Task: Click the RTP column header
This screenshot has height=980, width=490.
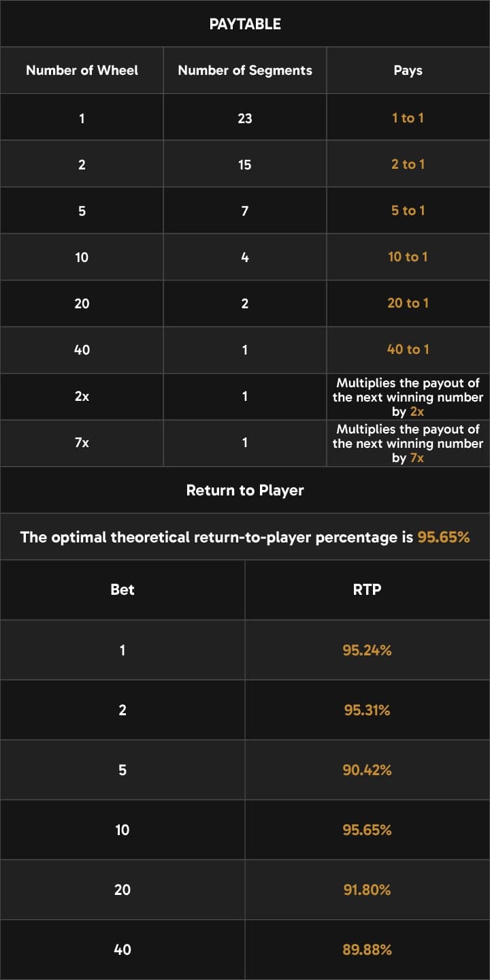Action: (367, 589)
